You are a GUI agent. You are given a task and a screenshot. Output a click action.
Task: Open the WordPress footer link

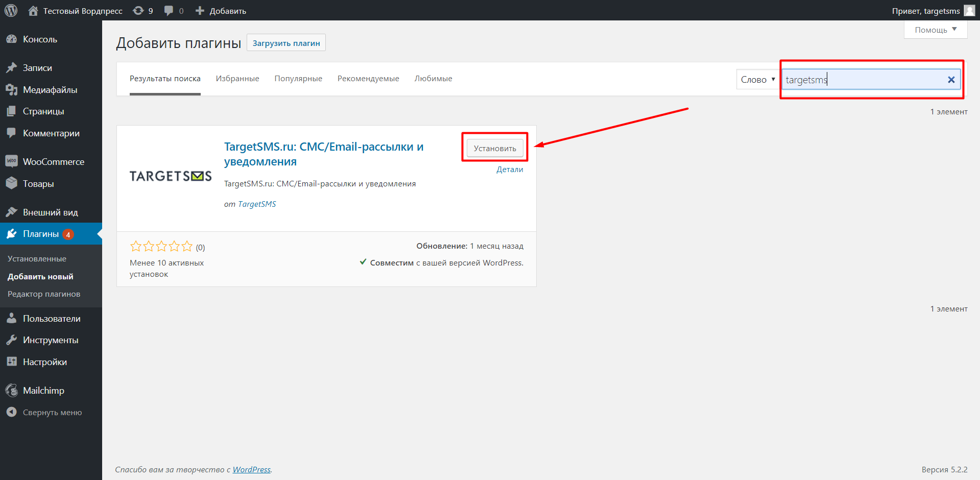252,470
